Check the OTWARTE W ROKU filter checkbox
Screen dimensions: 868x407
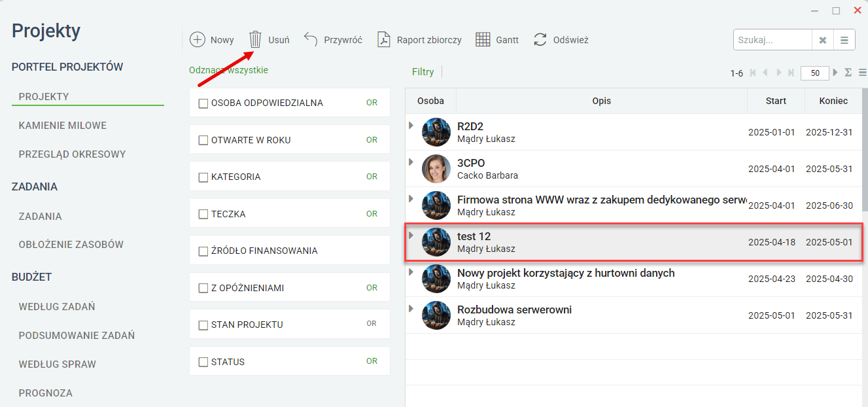click(x=203, y=140)
